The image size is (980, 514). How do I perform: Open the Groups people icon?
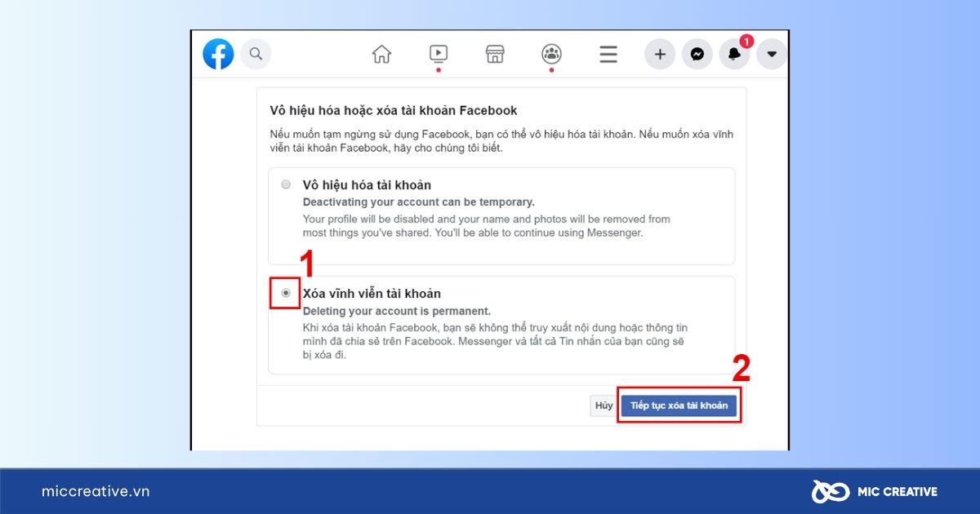[x=551, y=55]
